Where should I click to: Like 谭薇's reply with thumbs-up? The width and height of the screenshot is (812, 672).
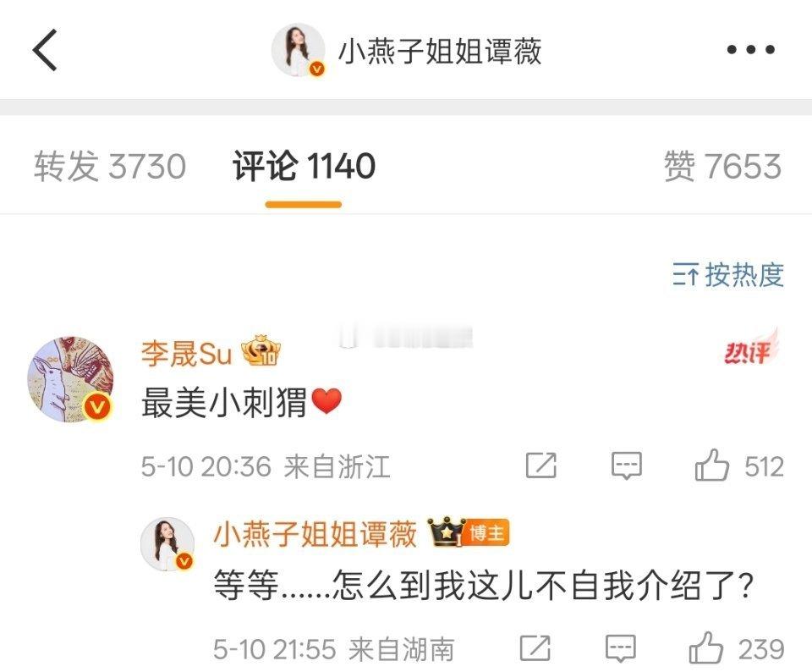coord(705,647)
